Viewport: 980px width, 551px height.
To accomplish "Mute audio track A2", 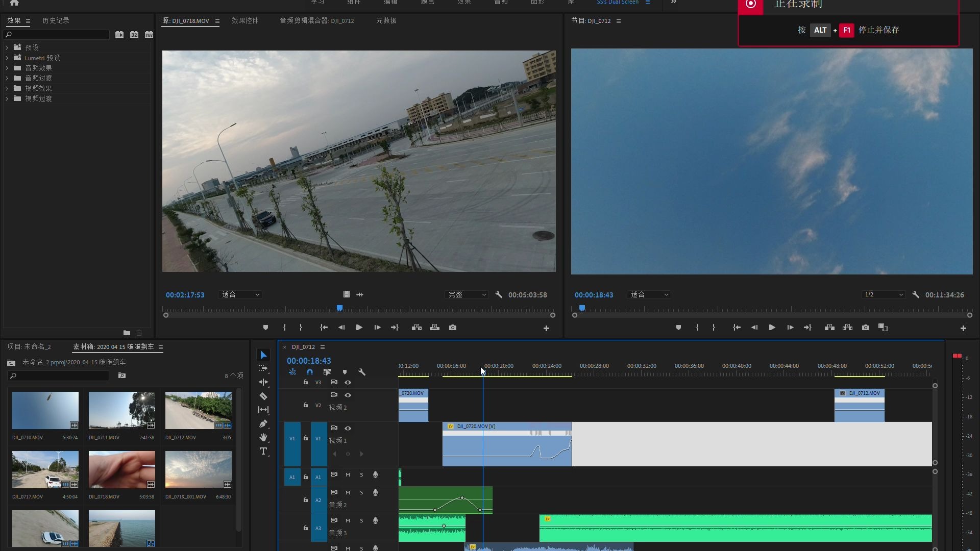I will point(348,492).
